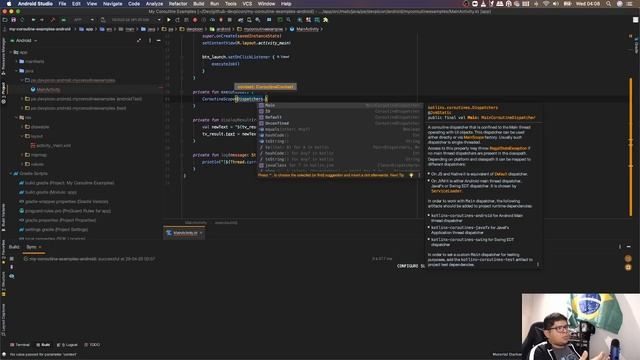Click the Save All toolbar icon
This screenshot has width=640, height=360.
coord(13,20)
